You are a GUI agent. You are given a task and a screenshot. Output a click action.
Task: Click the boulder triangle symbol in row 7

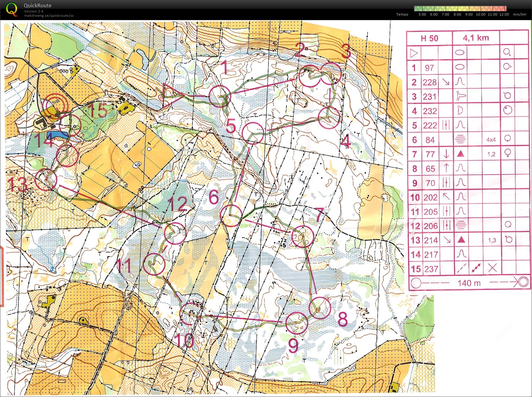click(461, 154)
